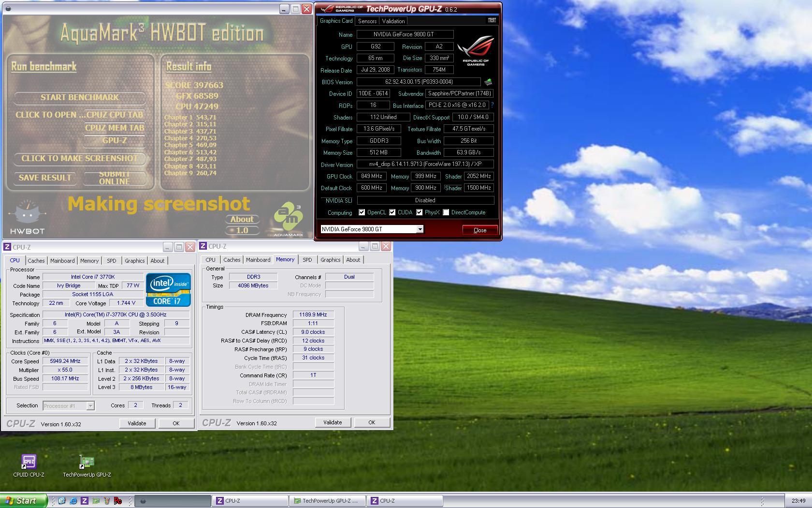Click CLICK TO MAKE SCREENSHOT button
Image resolution: width=812 pixels, height=508 pixels.
pyautogui.click(x=80, y=159)
